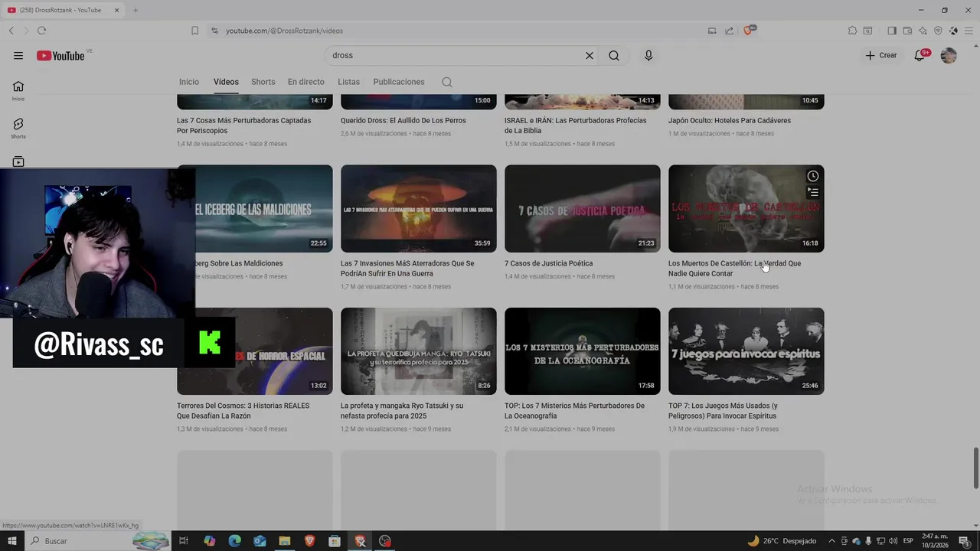Play the Misterios de la Oceanografía thumbnail
This screenshot has height=551, width=980.
[x=582, y=351]
